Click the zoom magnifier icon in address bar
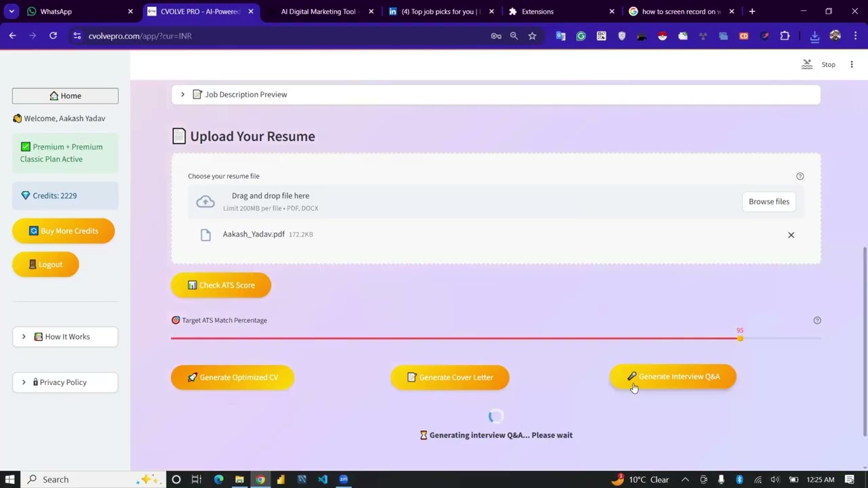868x488 pixels. (514, 36)
